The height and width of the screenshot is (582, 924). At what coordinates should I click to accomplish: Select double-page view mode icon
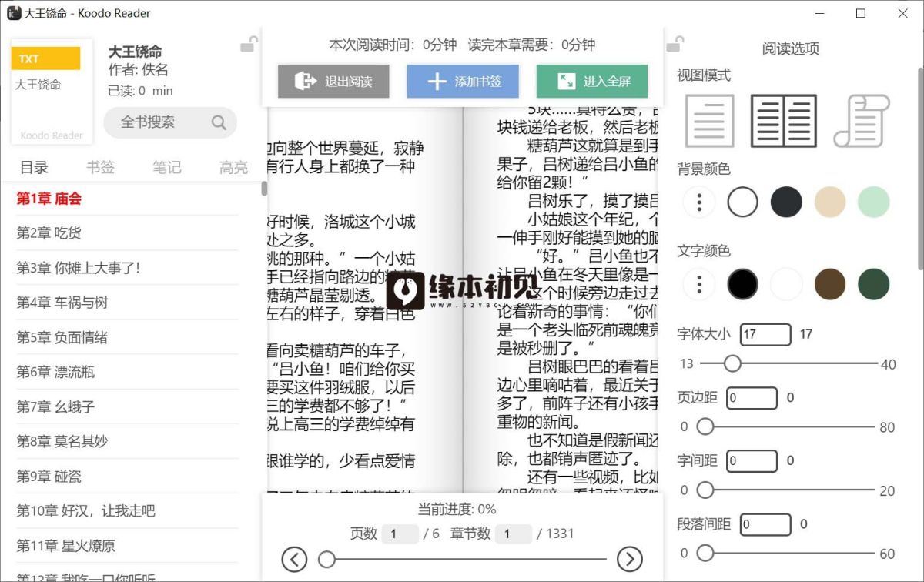click(x=784, y=121)
